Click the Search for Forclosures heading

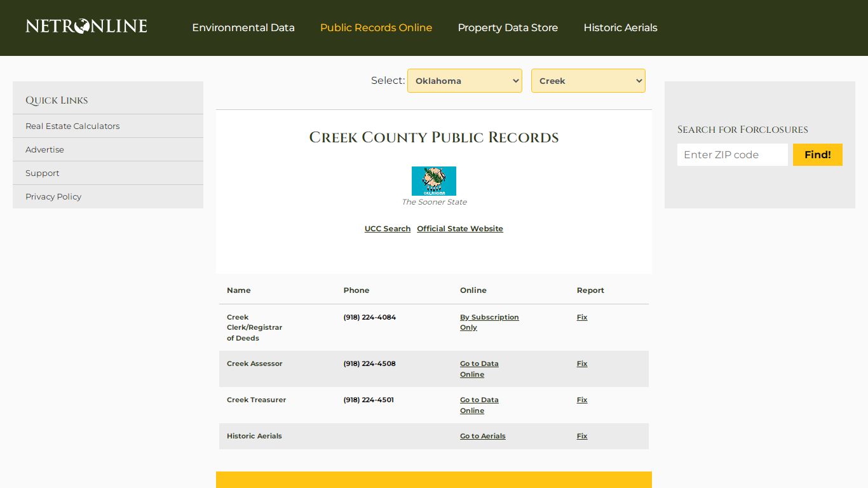click(x=743, y=130)
